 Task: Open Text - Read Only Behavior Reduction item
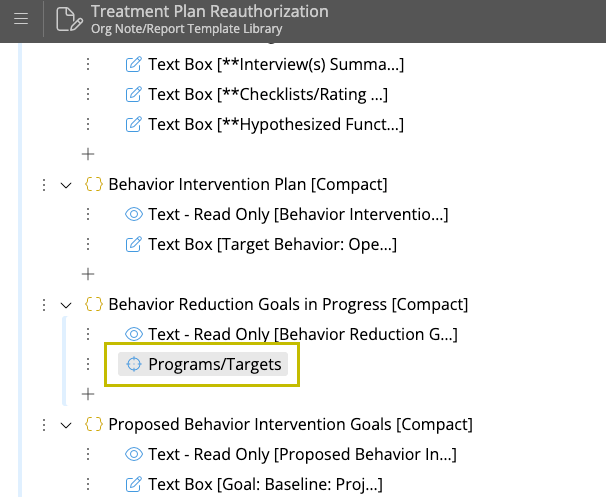point(302,334)
